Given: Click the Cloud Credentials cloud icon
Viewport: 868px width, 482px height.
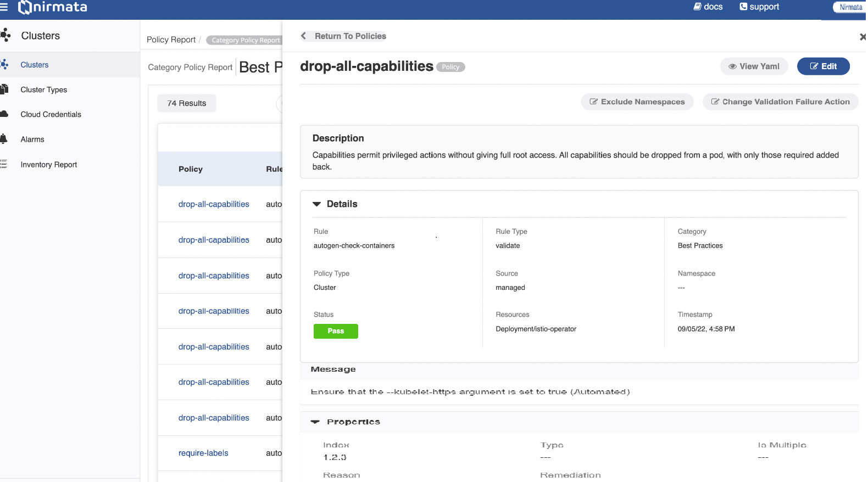Looking at the screenshot, I should (4, 114).
